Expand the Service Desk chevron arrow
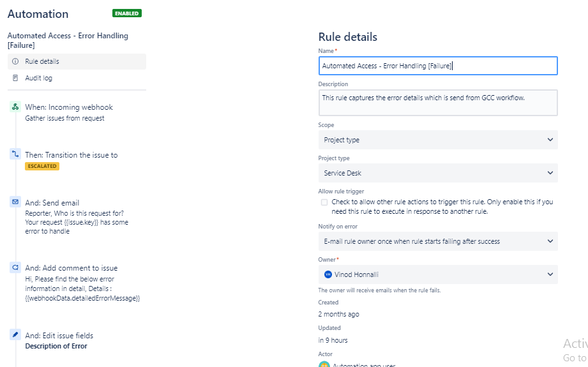 point(550,173)
